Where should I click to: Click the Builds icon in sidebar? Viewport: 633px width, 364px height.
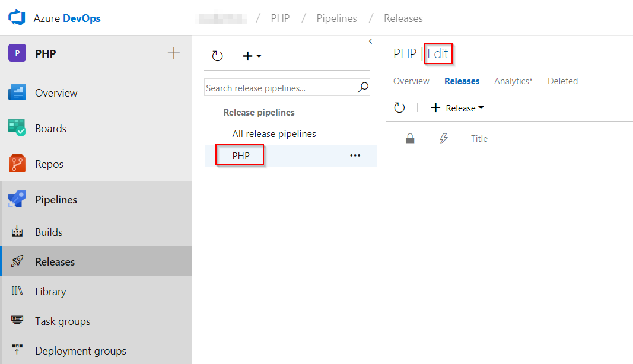tap(17, 231)
